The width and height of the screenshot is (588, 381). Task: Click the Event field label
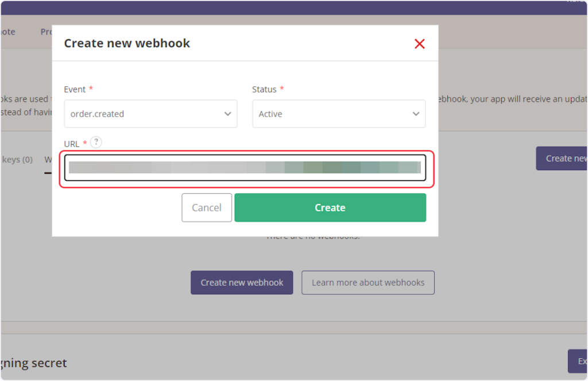coord(75,90)
